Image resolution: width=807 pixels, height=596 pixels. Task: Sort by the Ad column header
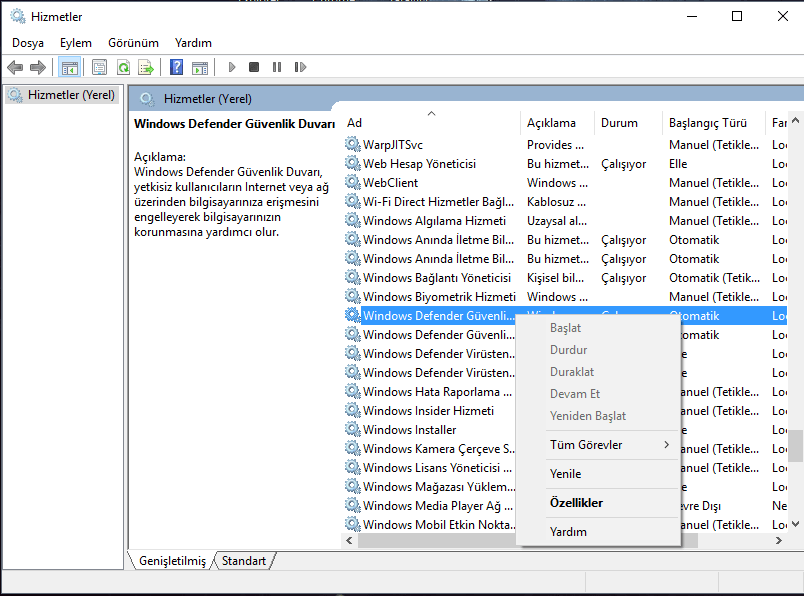point(430,123)
